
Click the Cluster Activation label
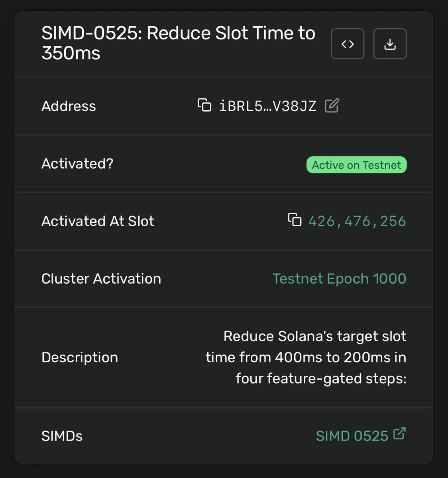pos(101,278)
